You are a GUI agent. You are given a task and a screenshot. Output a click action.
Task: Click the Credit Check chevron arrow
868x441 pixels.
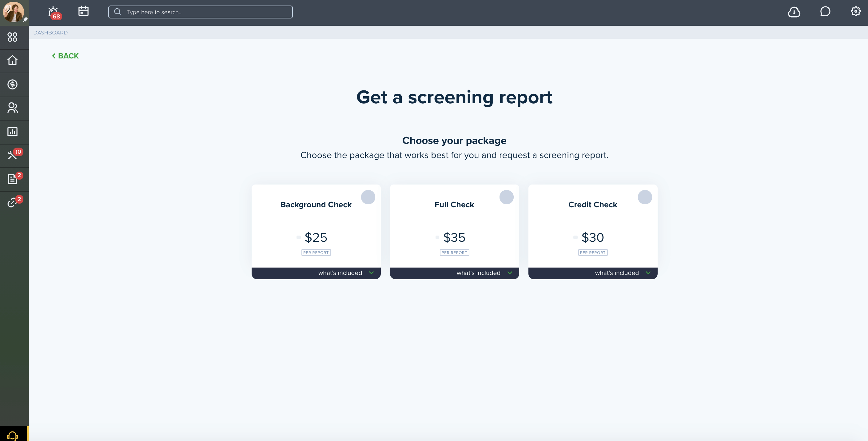(x=648, y=273)
